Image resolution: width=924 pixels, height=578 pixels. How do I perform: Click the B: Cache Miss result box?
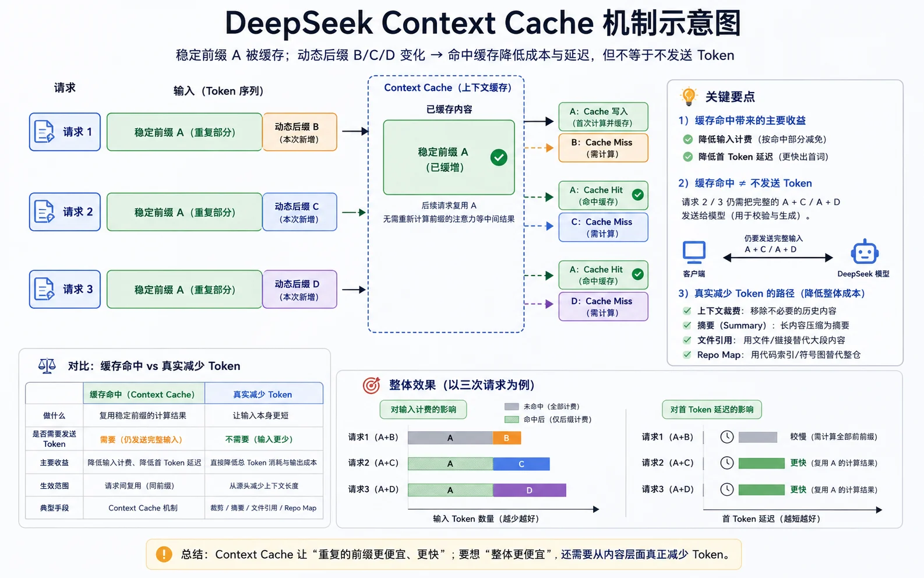[x=603, y=148]
